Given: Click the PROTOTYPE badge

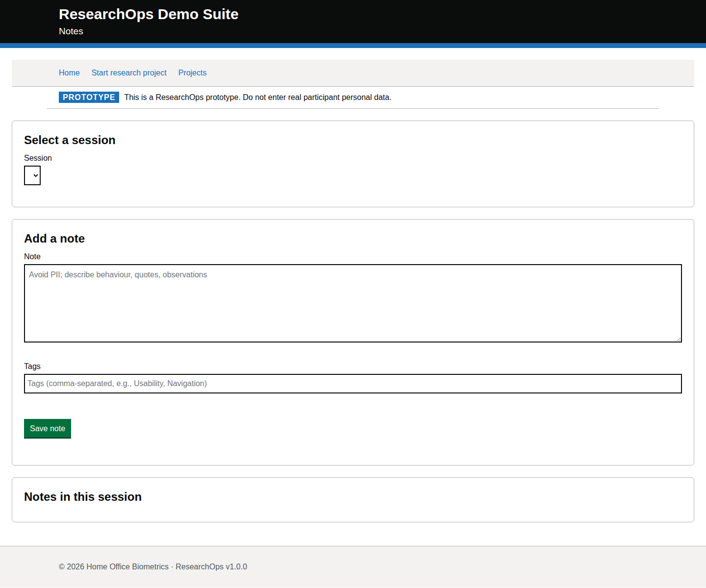Looking at the screenshot, I should click(x=89, y=97).
